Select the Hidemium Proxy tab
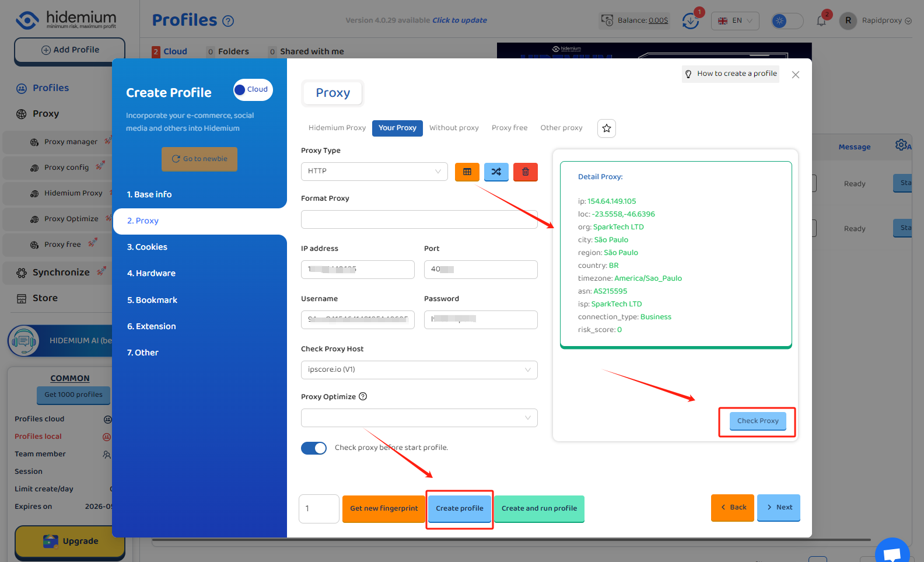The image size is (924, 562). [337, 128]
